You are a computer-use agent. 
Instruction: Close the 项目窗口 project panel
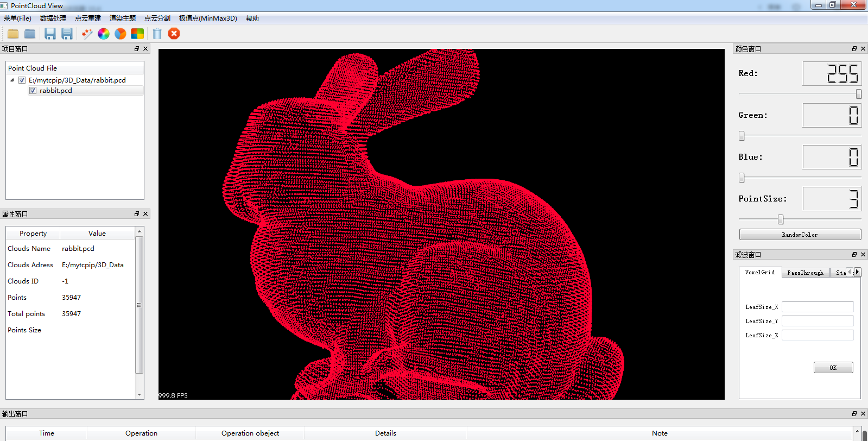point(145,49)
